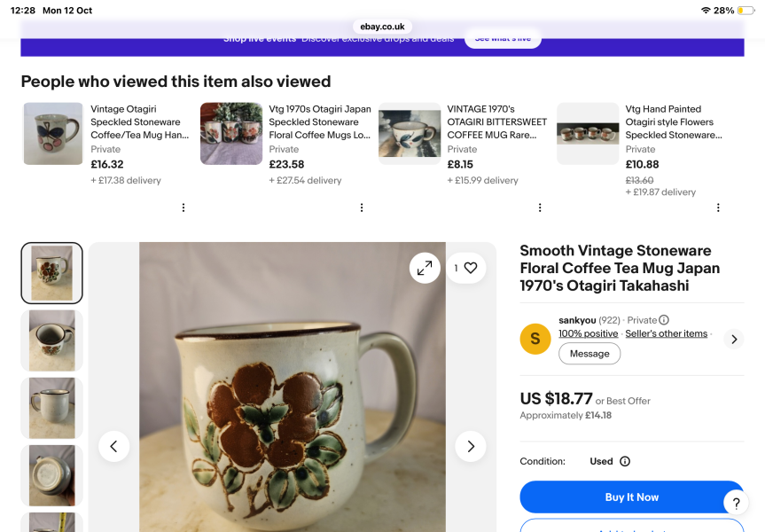This screenshot has height=532, width=765.
Task: Expand the mug photo to fullscreen
Action: click(x=425, y=268)
